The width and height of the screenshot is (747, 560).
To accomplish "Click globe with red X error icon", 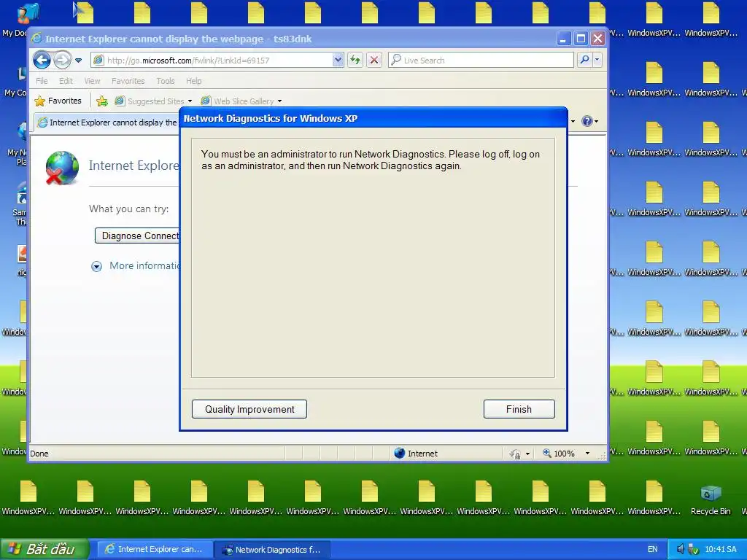I will tap(62, 168).
